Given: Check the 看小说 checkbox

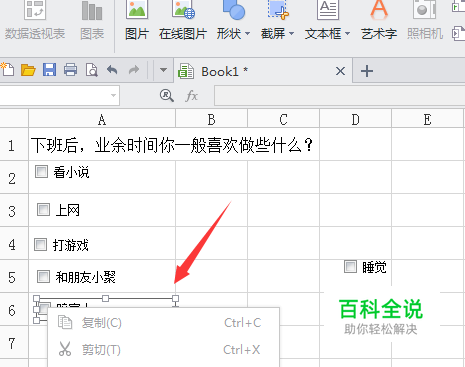Looking at the screenshot, I should tap(42, 172).
